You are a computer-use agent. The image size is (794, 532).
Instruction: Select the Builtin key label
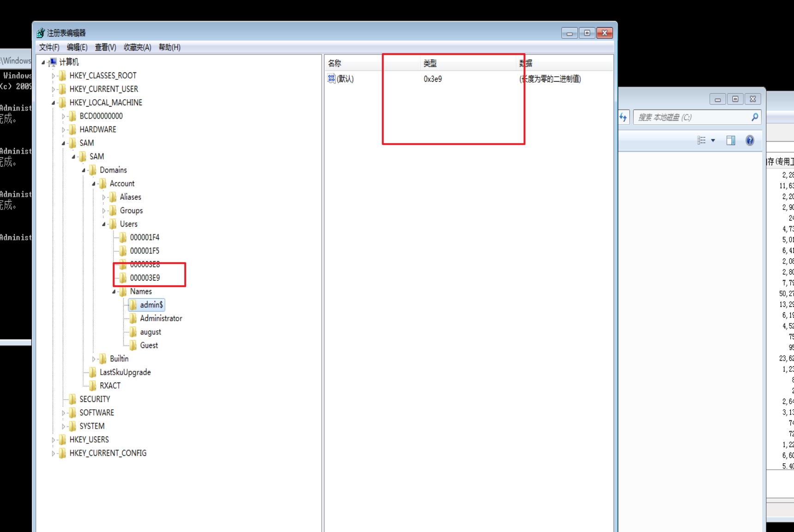119,359
